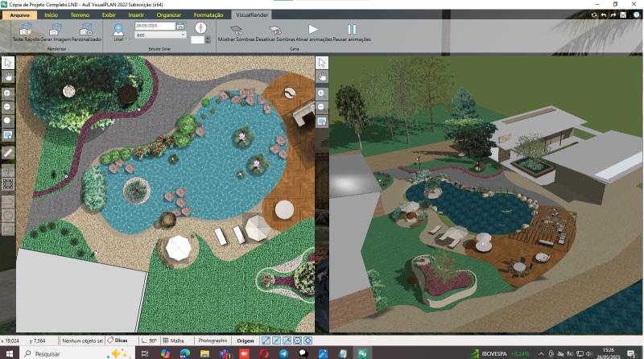Select the hand pan tool in plan view
The image size is (644, 359).
8,76
